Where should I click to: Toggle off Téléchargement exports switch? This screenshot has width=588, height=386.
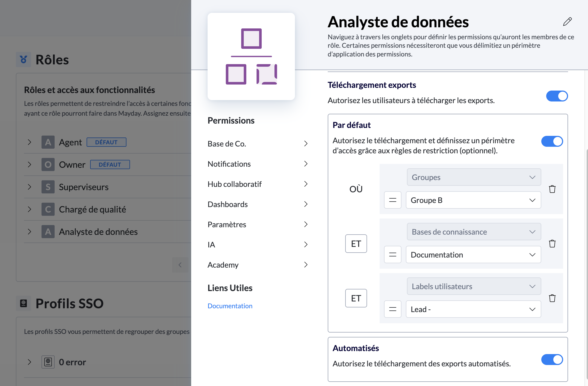557,96
